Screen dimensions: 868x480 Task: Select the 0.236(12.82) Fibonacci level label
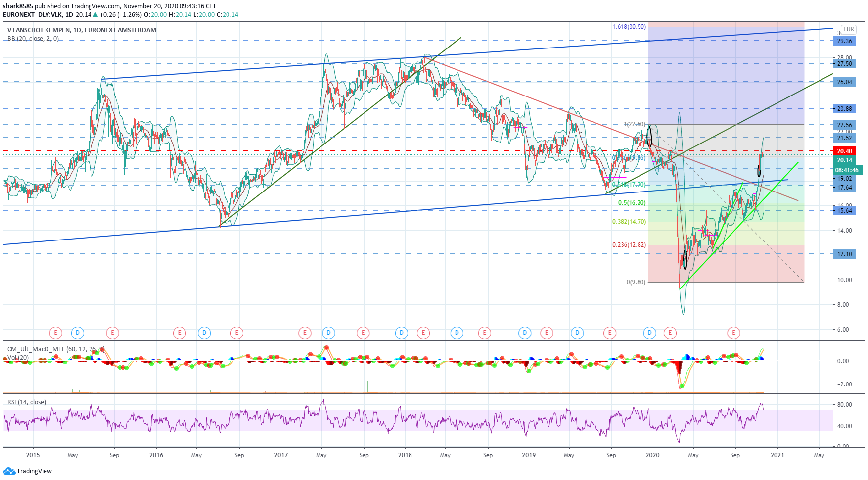629,245
